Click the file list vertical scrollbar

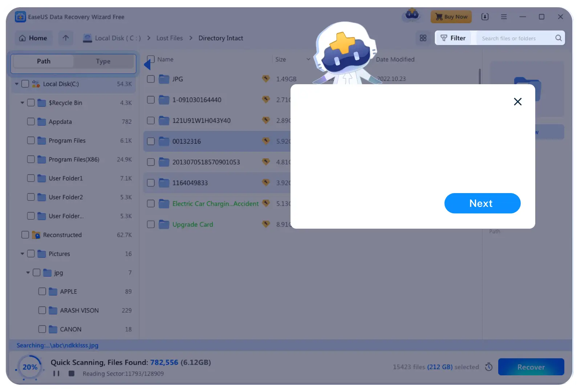[480, 77]
